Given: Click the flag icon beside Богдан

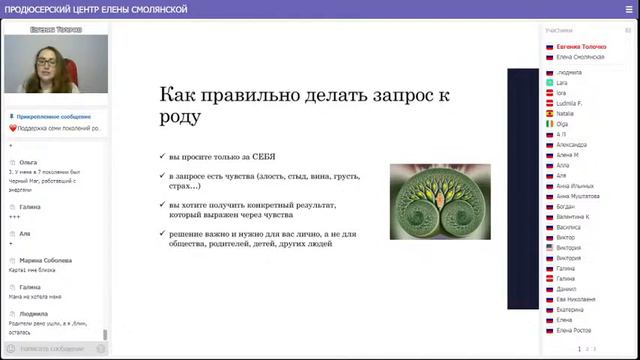Looking at the screenshot, I should [x=550, y=207].
